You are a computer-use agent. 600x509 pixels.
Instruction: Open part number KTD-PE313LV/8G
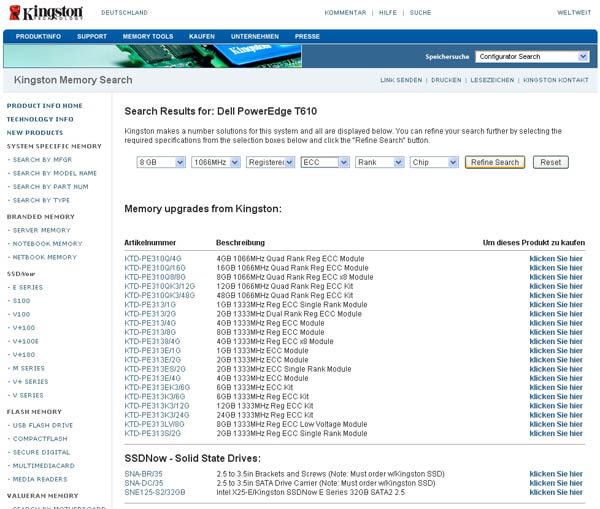coord(154,424)
